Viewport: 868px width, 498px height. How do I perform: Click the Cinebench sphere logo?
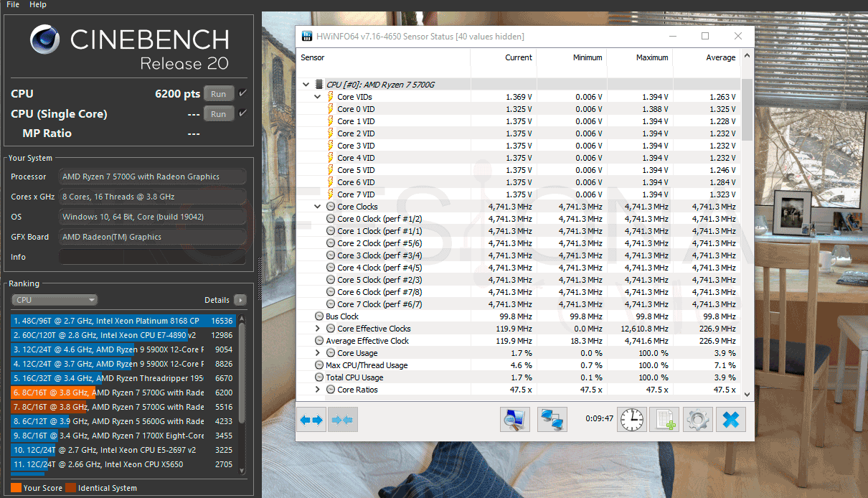click(45, 39)
